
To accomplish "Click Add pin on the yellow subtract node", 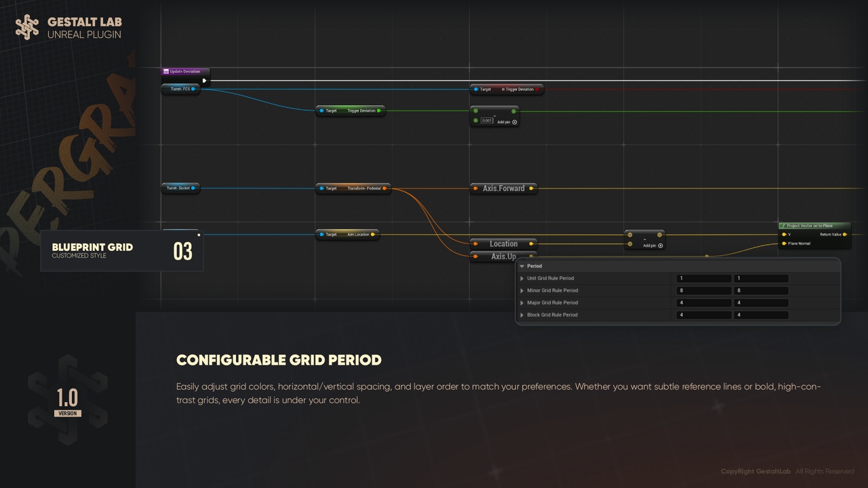I will (x=653, y=245).
